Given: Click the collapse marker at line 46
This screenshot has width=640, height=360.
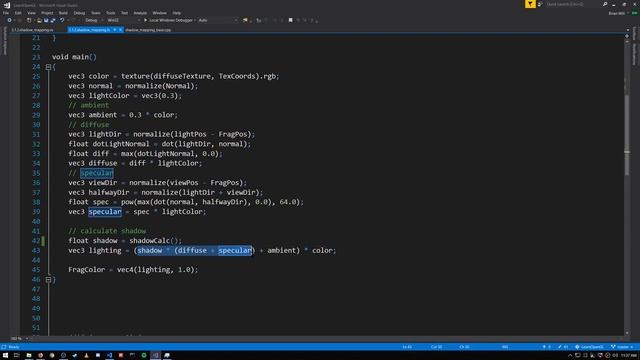Looking at the screenshot, I should (48, 280).
